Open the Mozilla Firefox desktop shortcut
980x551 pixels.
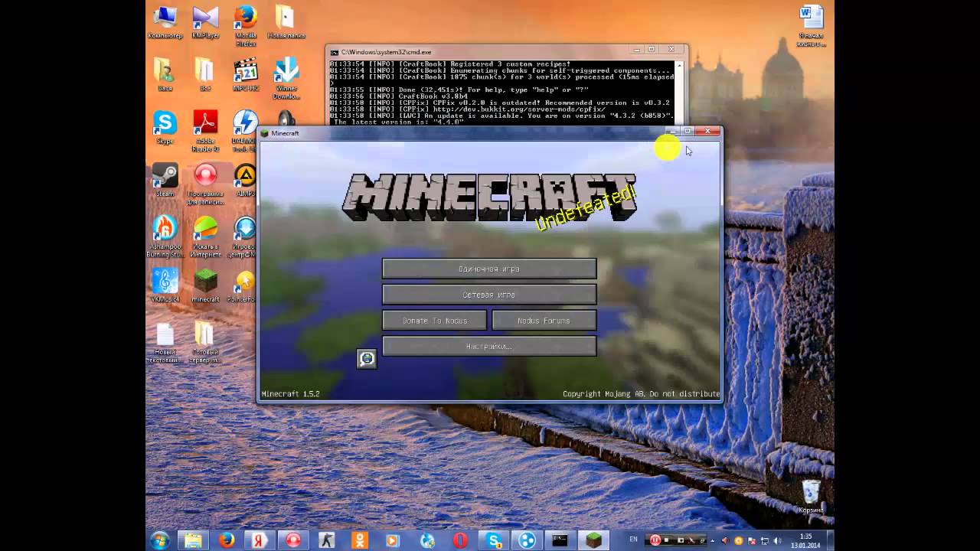coord(246,25)
